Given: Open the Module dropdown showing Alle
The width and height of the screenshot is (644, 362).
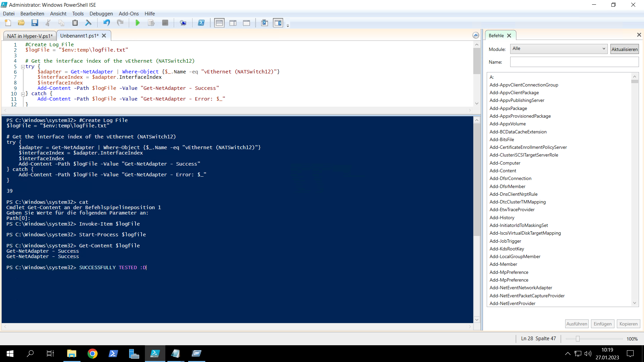Looking at the screenshot, I should (559, 49).
